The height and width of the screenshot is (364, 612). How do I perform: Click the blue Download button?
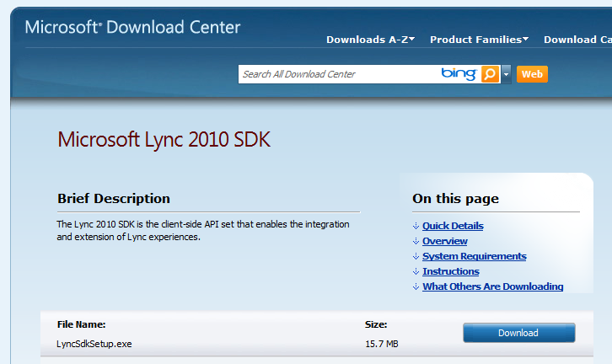518,333
